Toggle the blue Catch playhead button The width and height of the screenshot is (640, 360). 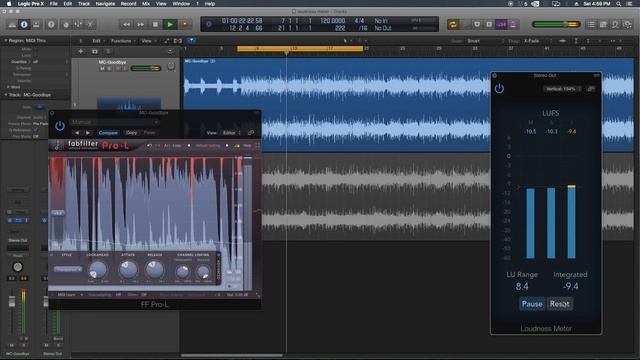pyautogui.click(x=191, y=41)
